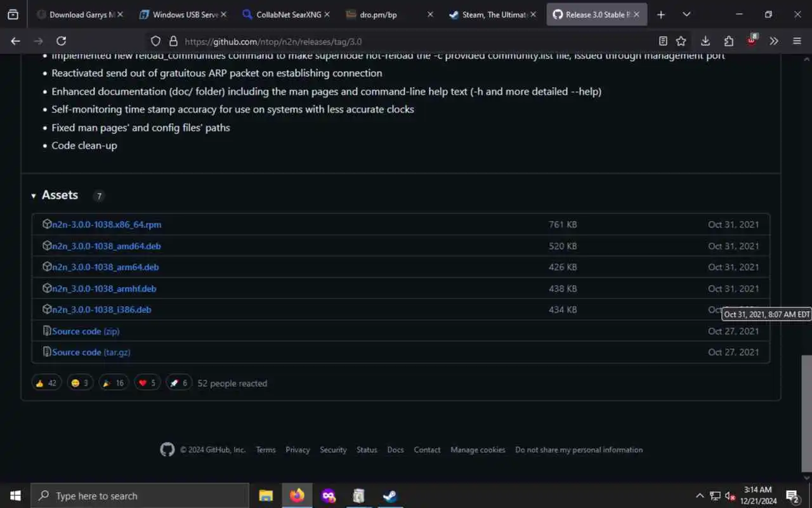This screenshot has width=812, height=508.
Task: Bookmark this page with star icon
Action: click(x=681, y=41)
